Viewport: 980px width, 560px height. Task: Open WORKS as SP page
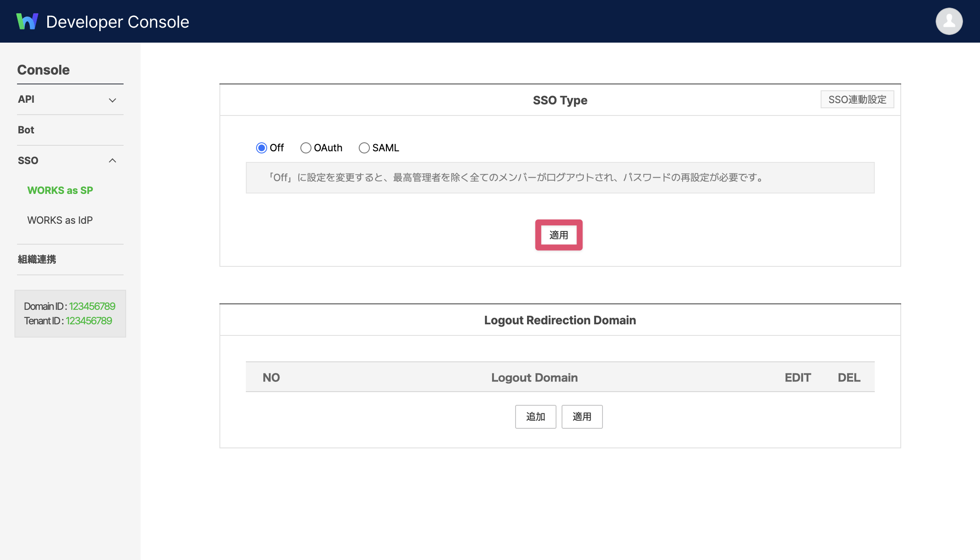pos(60,191)
